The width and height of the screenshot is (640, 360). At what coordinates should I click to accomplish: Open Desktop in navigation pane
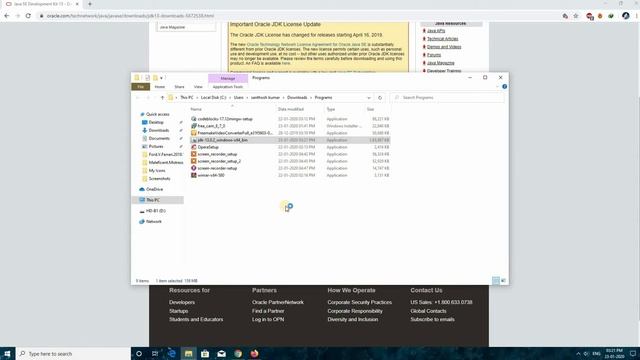[156, 122]
